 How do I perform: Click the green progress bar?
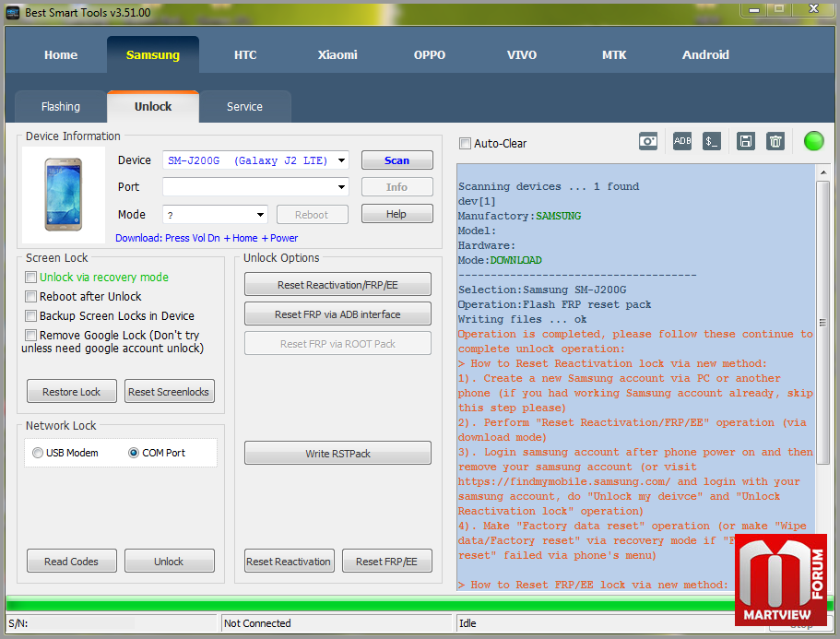pyautogui.click(x=420, y=604)
